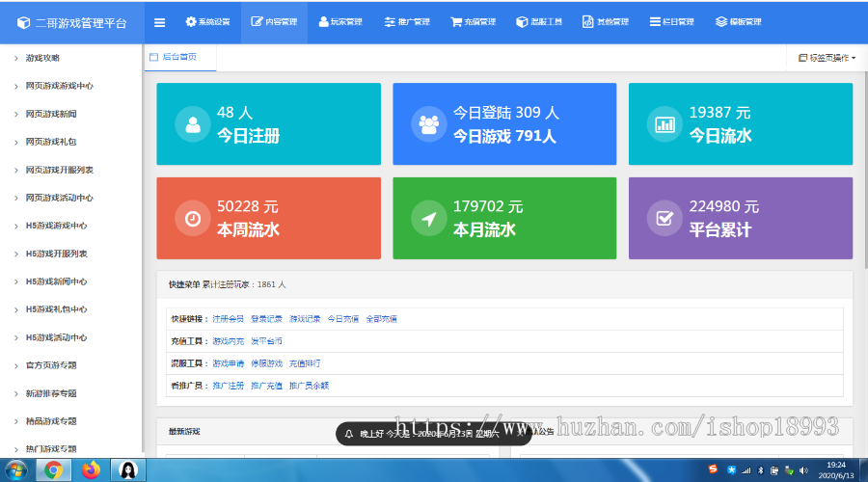
Task: Expand 网页游戏礼包 in the sidebar
Action: pyautogui.click(x=50, y=142)
